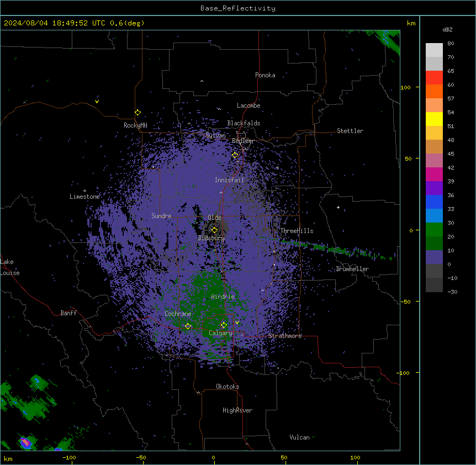Click the ThreeHills city label
The width and height of the screenshot is (476, 465).
(297, 231)
